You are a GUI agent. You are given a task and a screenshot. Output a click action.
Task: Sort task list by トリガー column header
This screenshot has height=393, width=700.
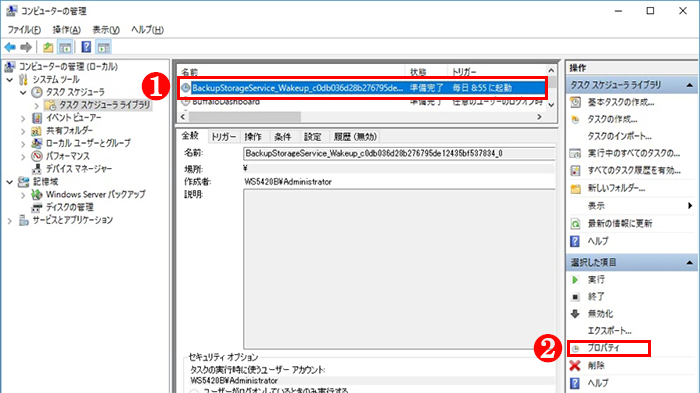(x=496, y=72)
